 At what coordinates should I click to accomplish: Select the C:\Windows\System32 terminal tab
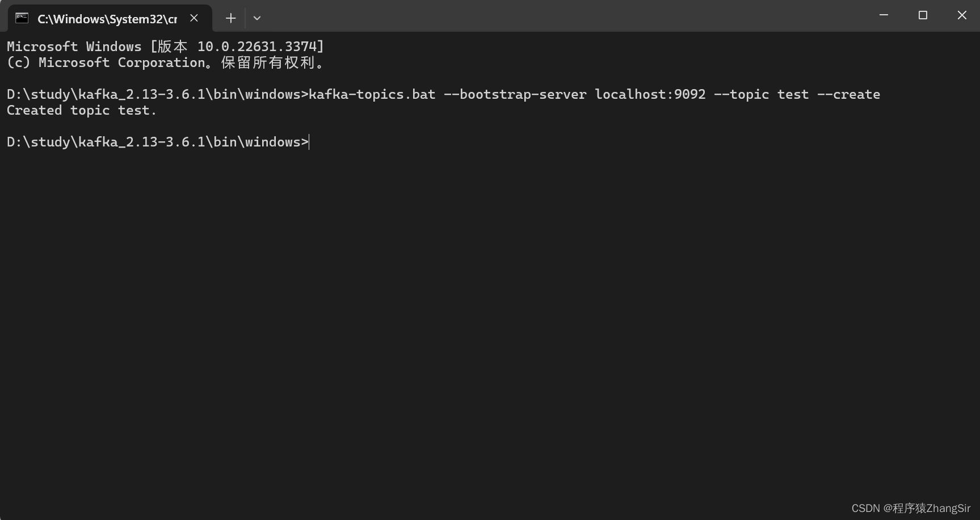107,19
